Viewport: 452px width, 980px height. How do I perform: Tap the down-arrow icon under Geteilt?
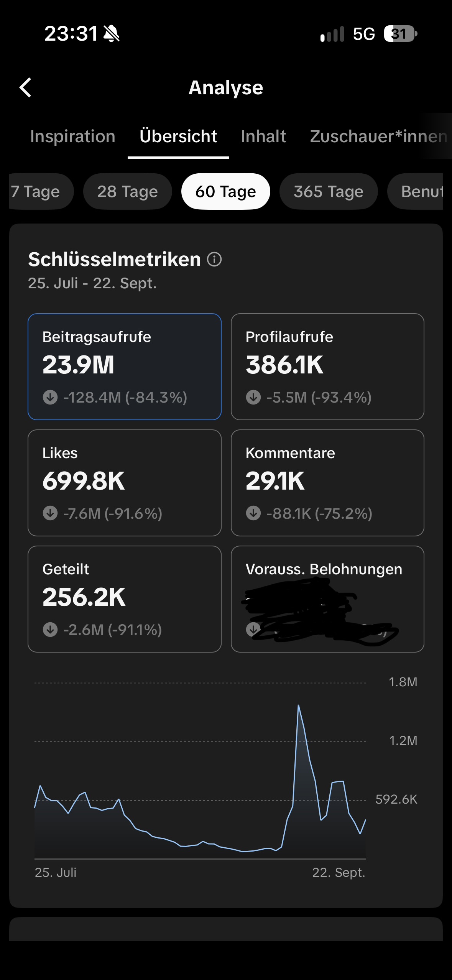(x=50, y=630)
